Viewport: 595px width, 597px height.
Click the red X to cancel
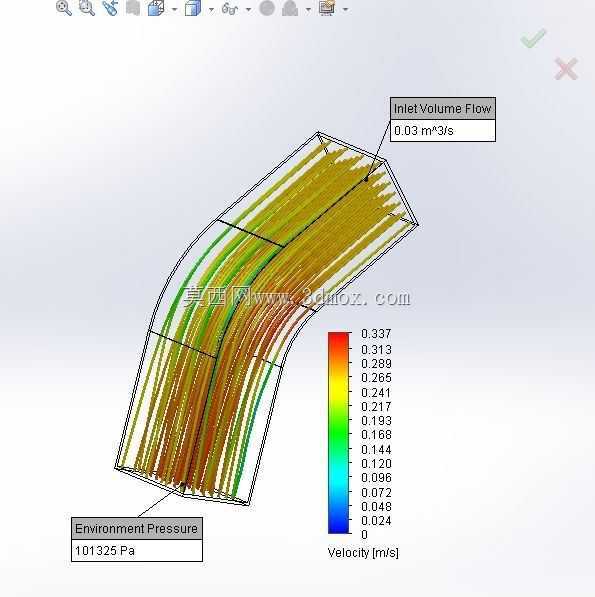pyautogui.click(x=566, y=69)
